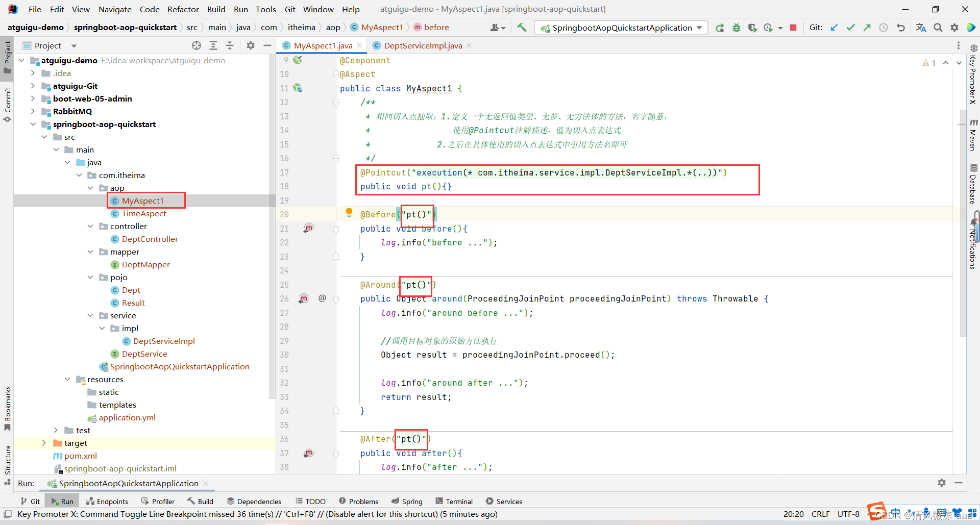Toggle the Commit side panel
This screenshot has width=980, height=525.
point(7,105)
